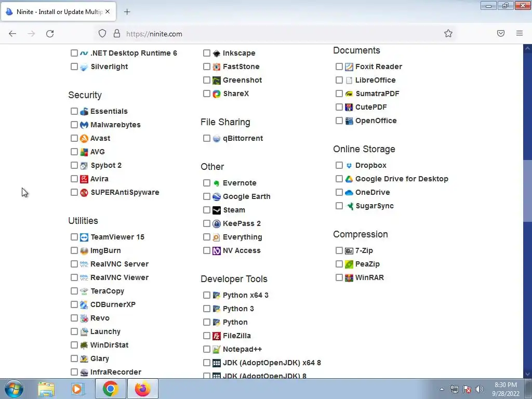Open media player from taskbar
Image resolution: width=532 pixels, height=399 pixels.
(x=77, y=389)
